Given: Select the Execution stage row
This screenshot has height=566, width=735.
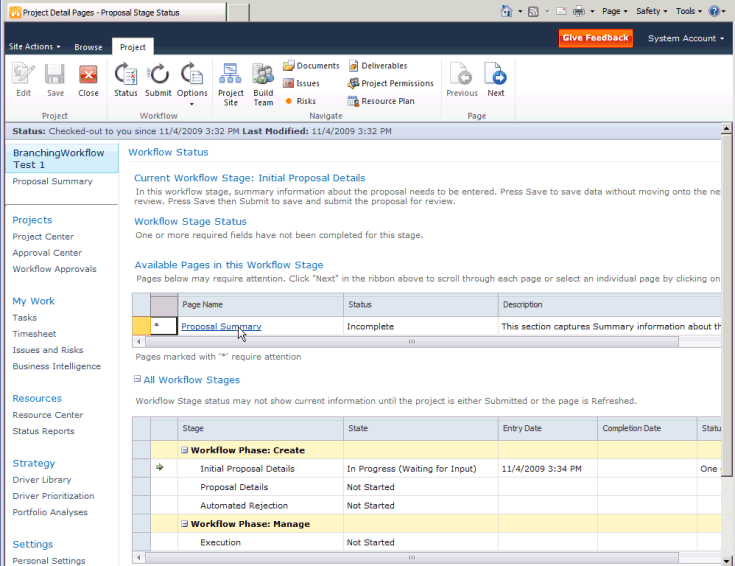Looking at the screenshot, I should point(427,542).
